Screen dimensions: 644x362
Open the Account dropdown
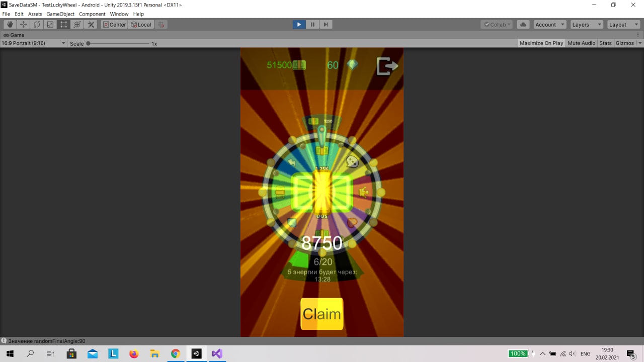tap(549, 24)
